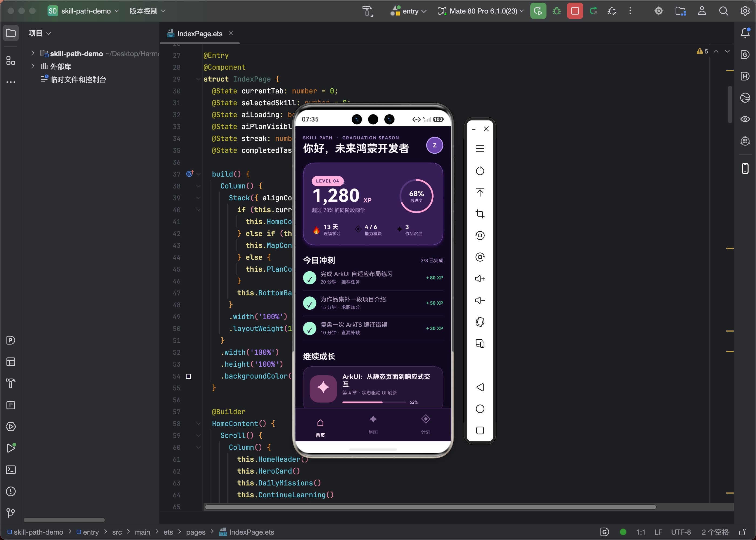Image resolution: width=756 pixels, height=540 pixels.
Task: Toggle the file read-only lock in status bar
Action: click(x=743, y=532)
